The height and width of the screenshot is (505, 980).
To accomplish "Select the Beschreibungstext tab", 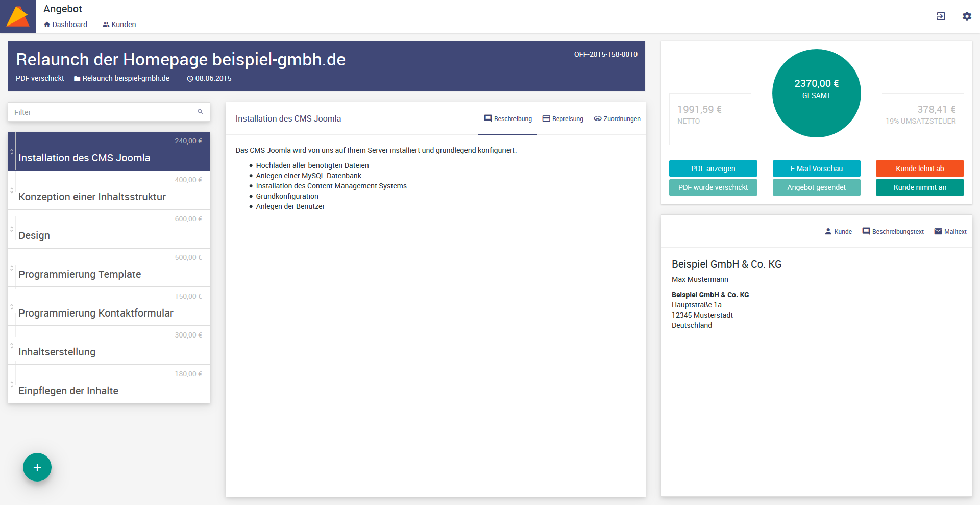I will 893,232.
